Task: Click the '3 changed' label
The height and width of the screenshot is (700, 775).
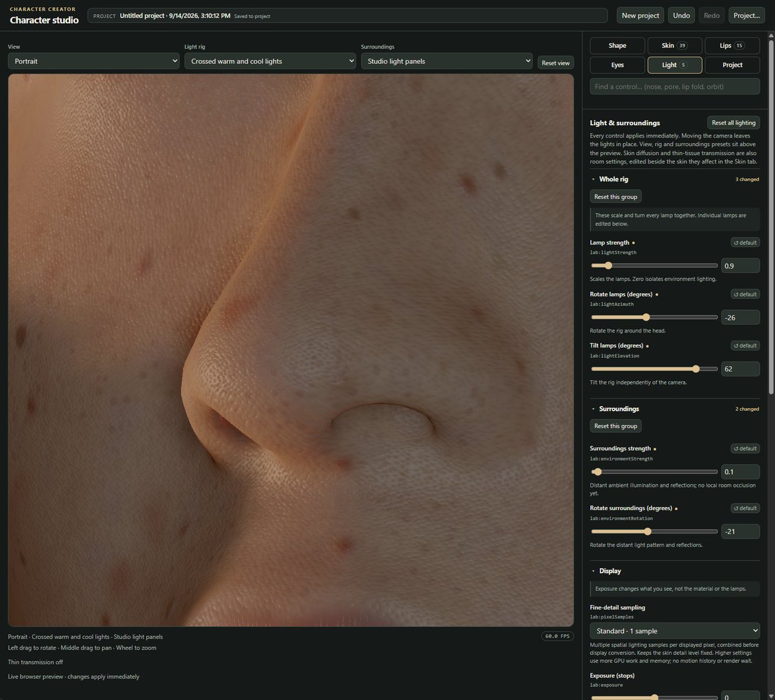Action: tap(747, 179)
